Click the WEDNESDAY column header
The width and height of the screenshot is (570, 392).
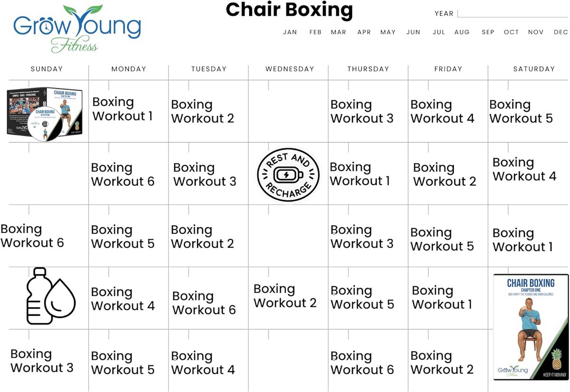click(290, 69)
